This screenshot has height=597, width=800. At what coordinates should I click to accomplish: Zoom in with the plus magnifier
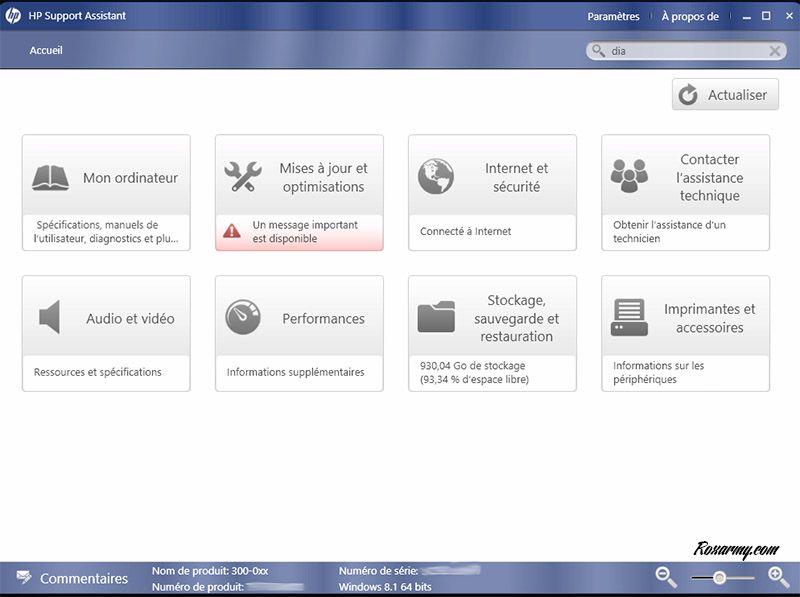coord(778,577)
